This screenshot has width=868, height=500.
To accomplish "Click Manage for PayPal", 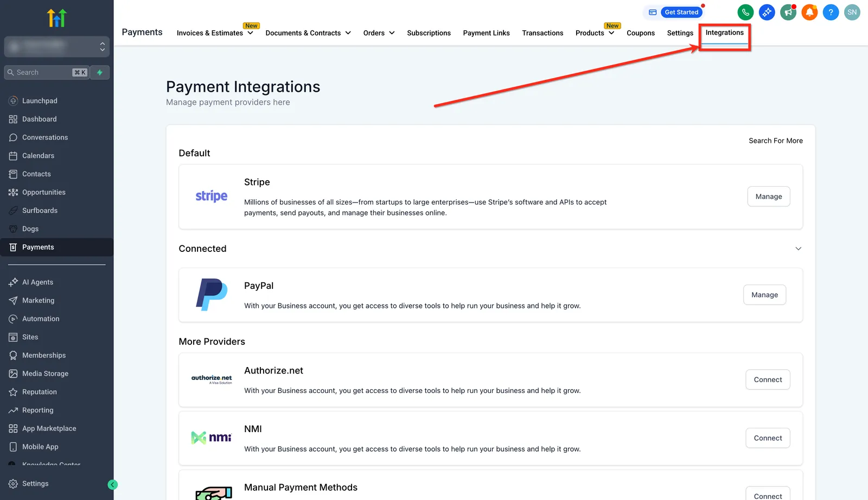I will [x=764, y=295].
